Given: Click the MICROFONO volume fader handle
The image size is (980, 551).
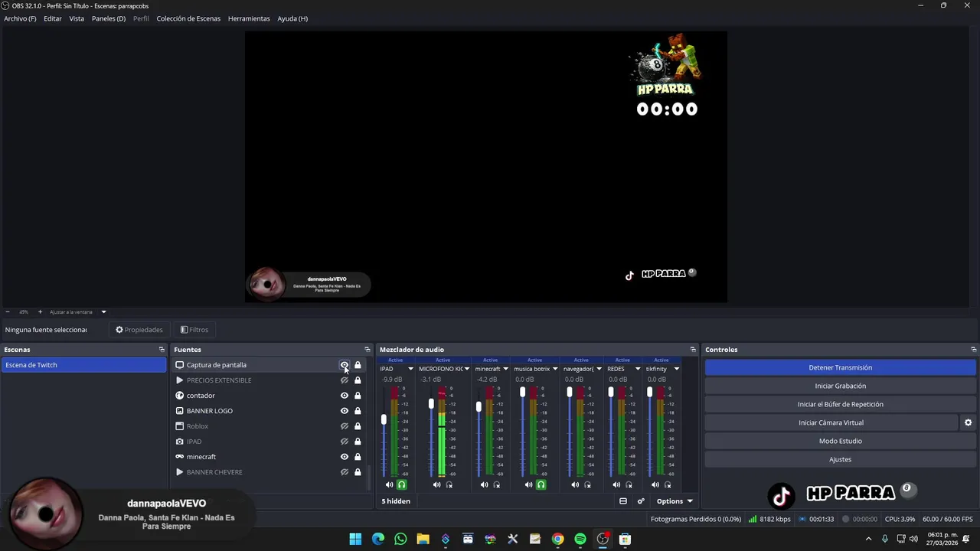Looking at the screenshot, I should [x=431, y=403].
